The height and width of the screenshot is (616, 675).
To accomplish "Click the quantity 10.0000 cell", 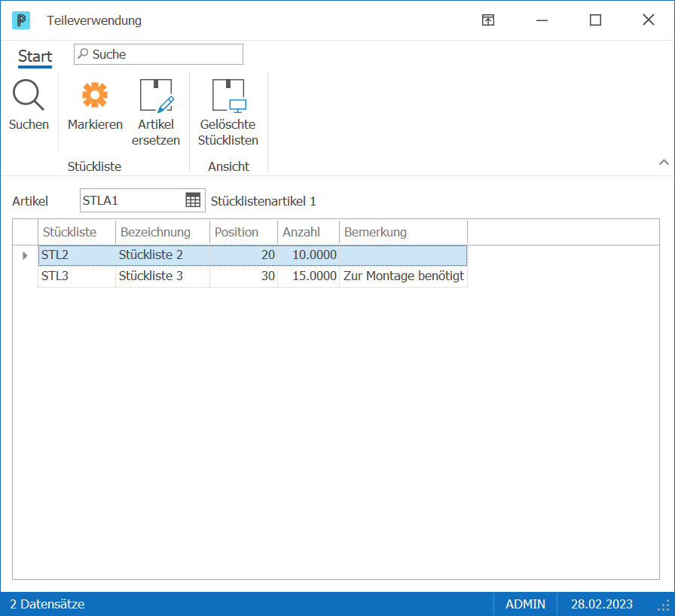I will point(309,255).
